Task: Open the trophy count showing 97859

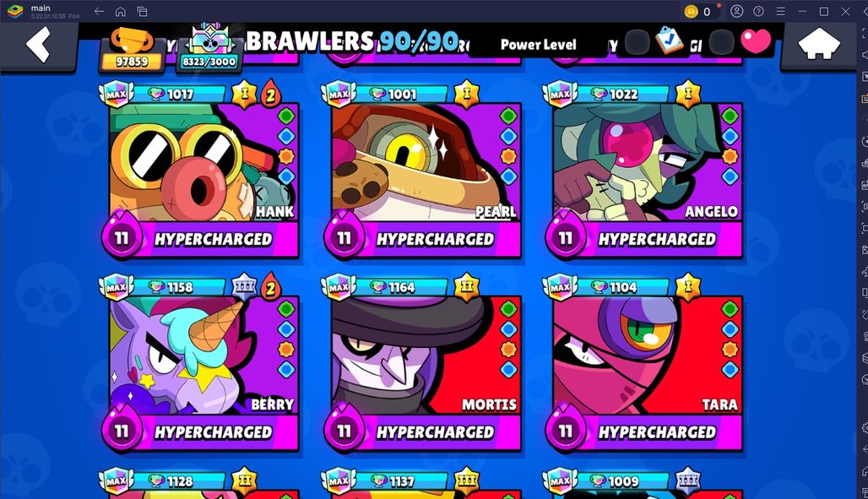Action: tap(132, 51)
